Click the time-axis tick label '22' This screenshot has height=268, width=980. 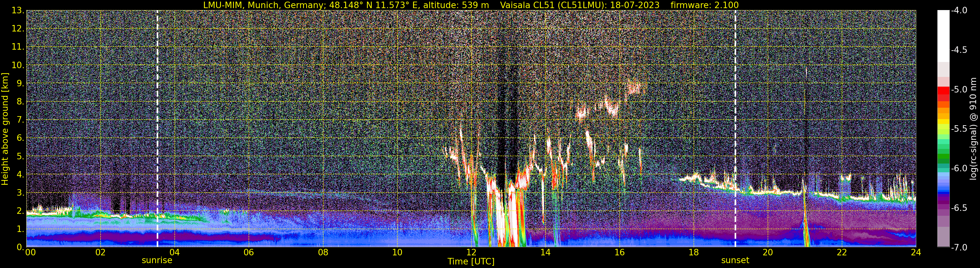click(x=842, y=252)
